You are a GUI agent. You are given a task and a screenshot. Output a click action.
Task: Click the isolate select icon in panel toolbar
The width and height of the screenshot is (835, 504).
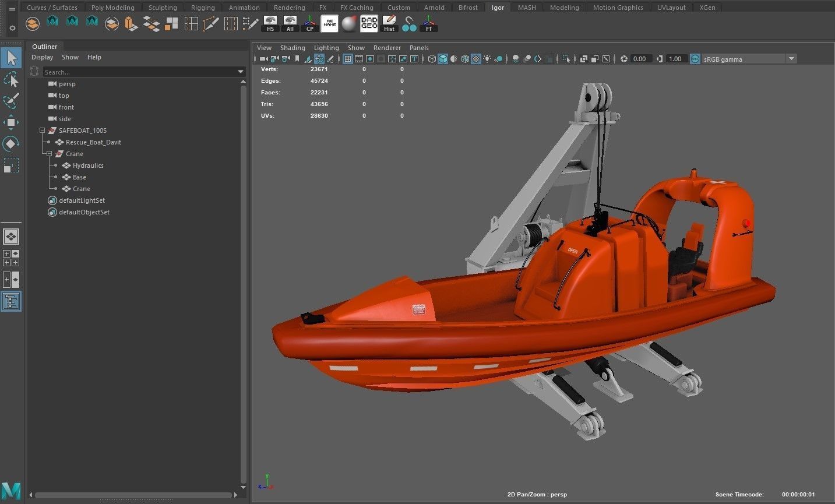pos(566,59)
